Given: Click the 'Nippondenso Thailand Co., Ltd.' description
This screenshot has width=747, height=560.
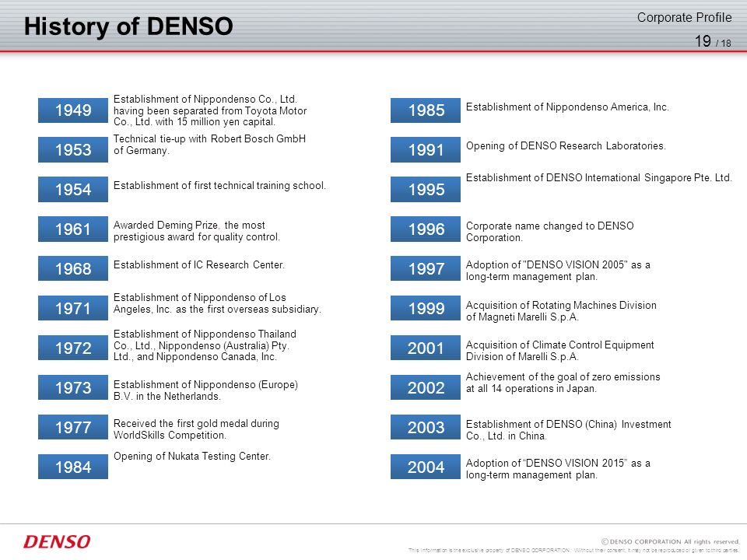Looking at the screenshot, I should pos(205,345).
